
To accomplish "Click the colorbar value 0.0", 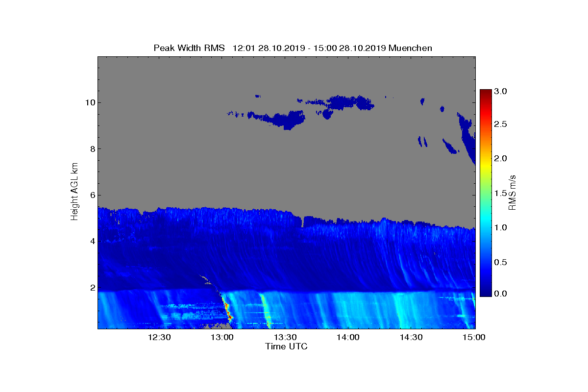I will click(x=500, y=293).
